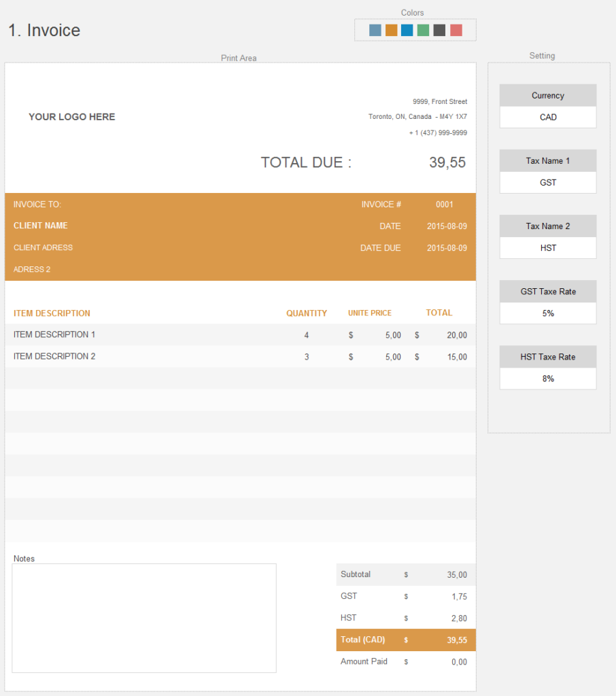Edit the HST Taxe Rate 8% field
This screenshot has height=696, width=616.
coord(547,379)
